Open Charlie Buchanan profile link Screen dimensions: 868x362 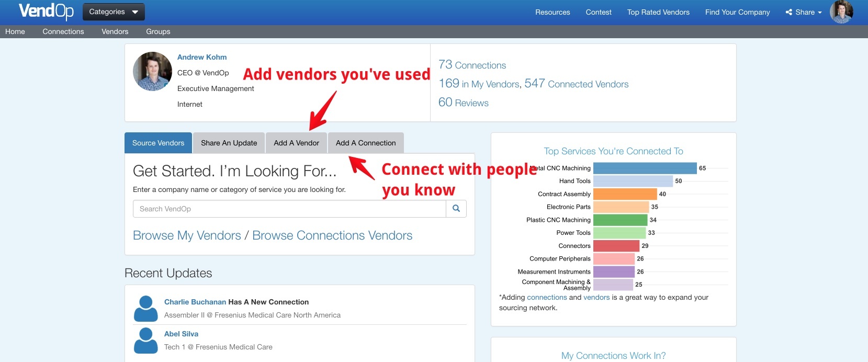195,302
